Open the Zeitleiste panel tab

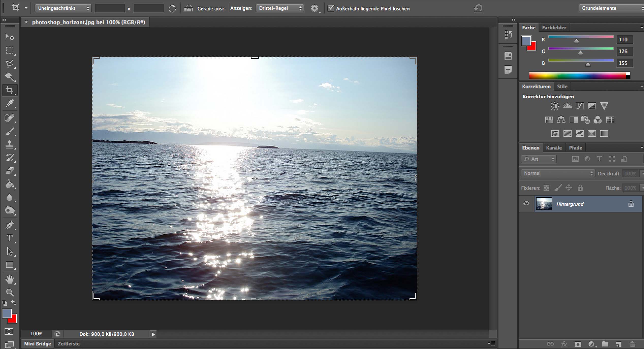click(69, 344)
